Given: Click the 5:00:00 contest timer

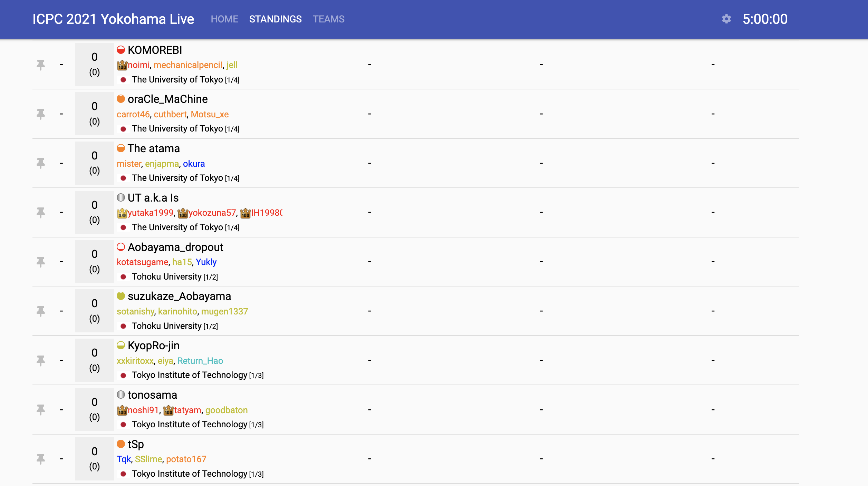Looking at the screenshot, I should 765,19.
